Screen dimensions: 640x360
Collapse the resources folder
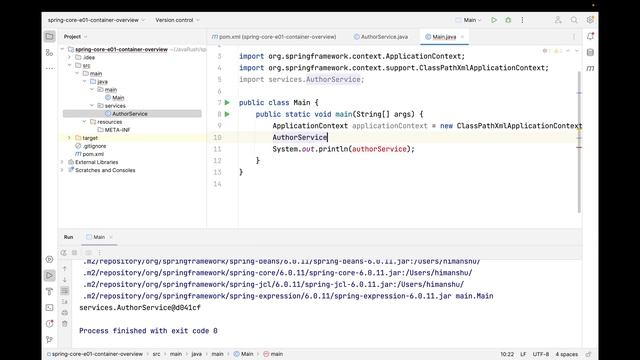pyautogui.click(x=84, y=122)
